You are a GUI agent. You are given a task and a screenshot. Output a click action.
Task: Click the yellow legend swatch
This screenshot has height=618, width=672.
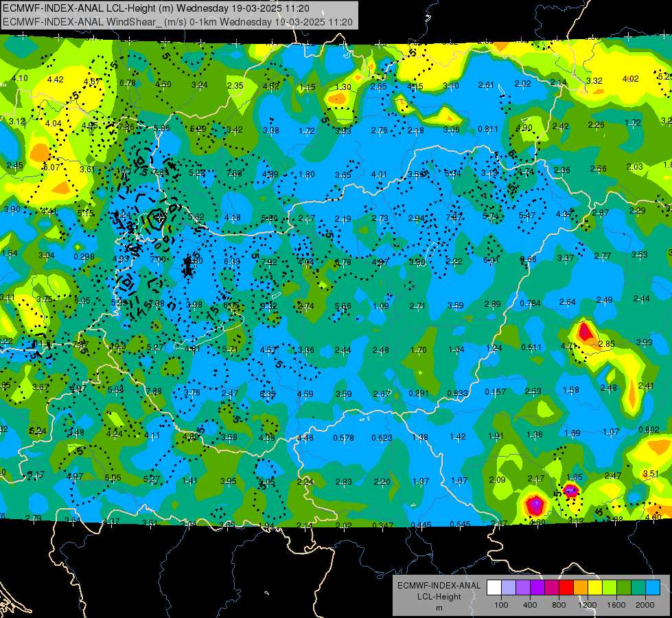(x=595, y=587)
